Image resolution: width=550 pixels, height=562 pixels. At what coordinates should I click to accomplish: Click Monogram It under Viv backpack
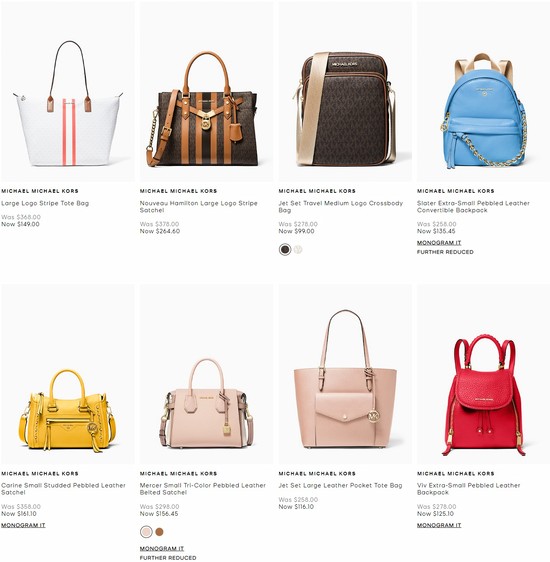tap(439, 525)
